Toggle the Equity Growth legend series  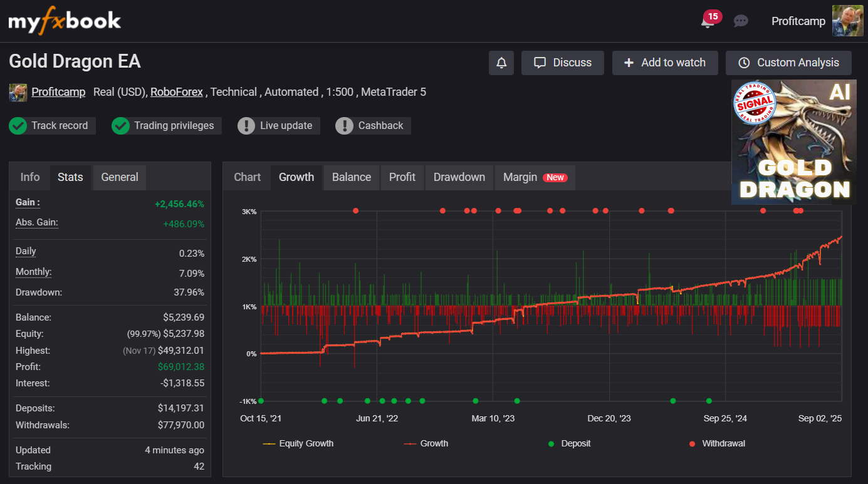click(298, 443)
